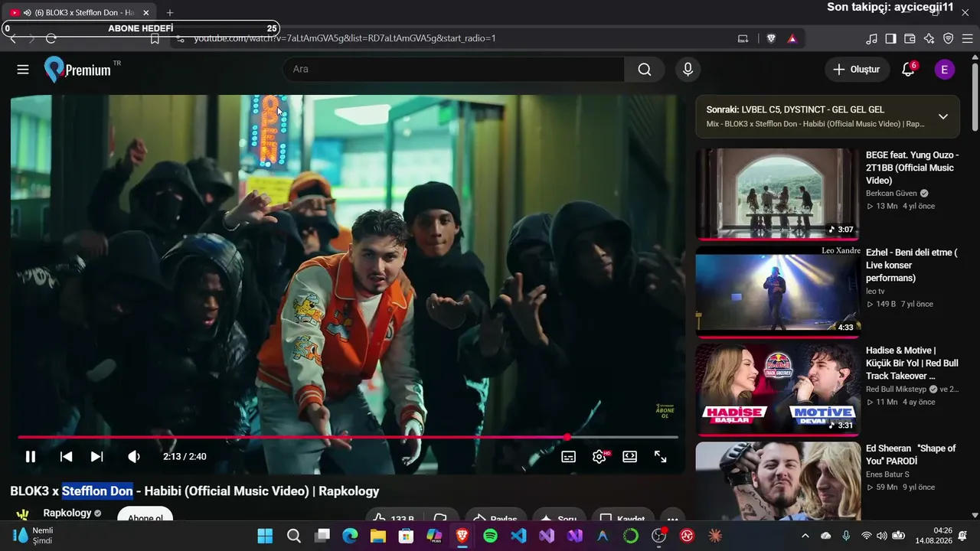Open File Explorer from the taskbar
The width and height of the screenshot is (980, 551).
tap(378, 536)
